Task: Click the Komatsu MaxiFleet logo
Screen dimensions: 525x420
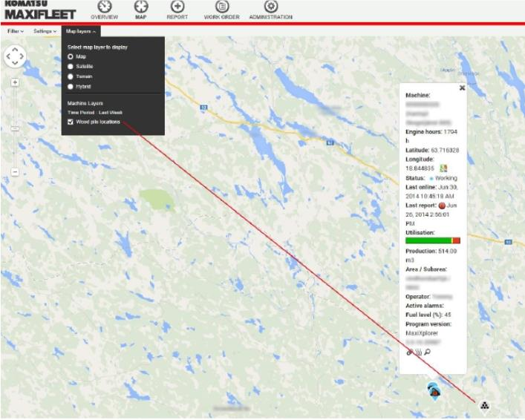Action: [40, 10]
